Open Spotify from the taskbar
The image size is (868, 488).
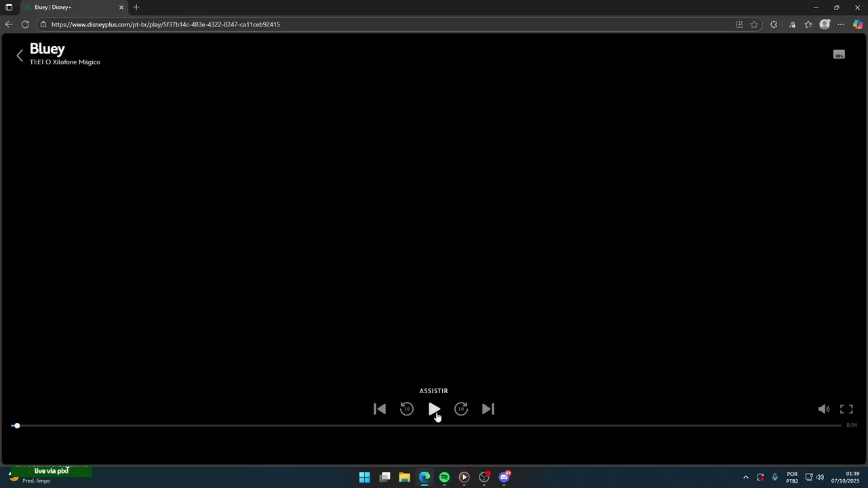point(444,477)
